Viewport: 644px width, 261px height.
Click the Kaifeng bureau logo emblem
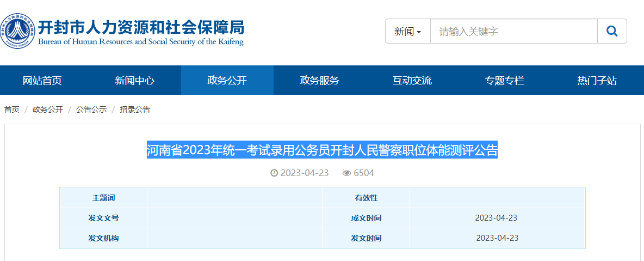pos(18,30)
